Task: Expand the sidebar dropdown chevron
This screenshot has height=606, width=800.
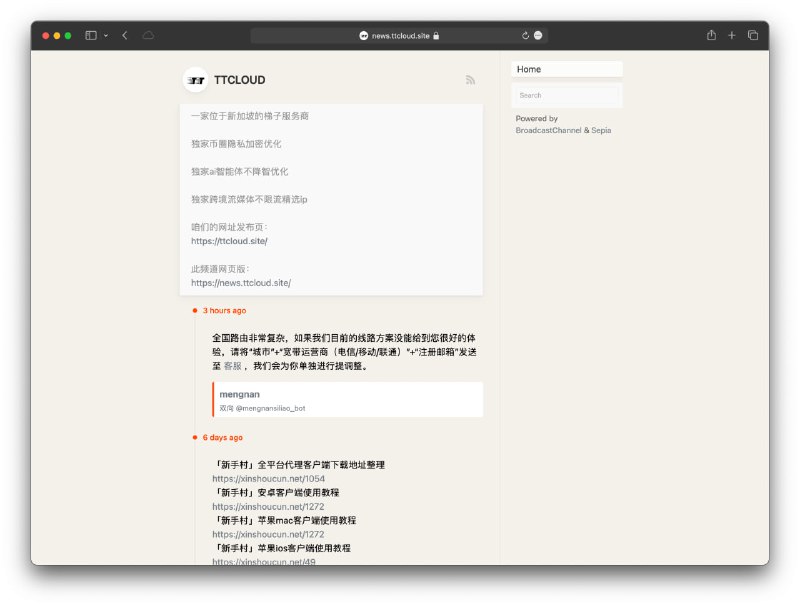Action: tap(103, 34)
